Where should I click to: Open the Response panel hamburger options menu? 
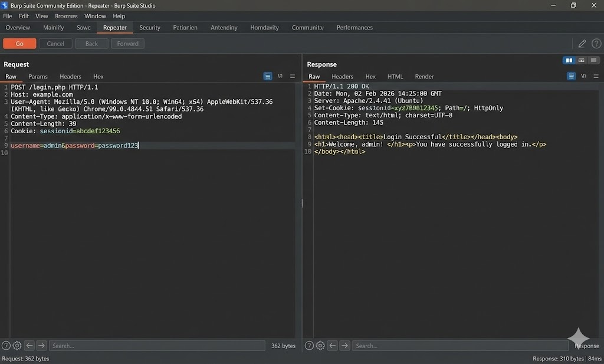(x=596, y=76)
